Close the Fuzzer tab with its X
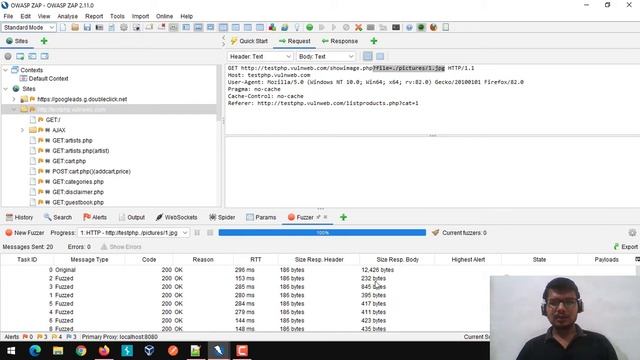Viewport: 640px width, 360px height. [x=325, y=217]
